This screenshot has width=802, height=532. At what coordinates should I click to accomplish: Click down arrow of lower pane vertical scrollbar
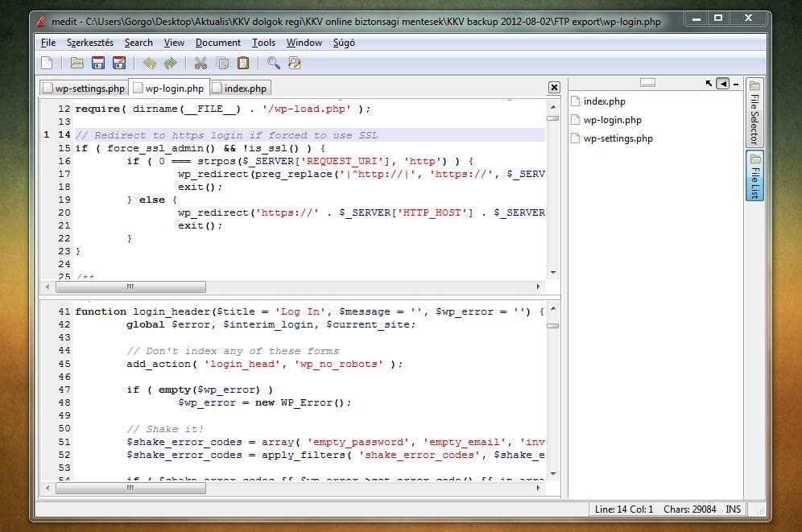pyautogui.click(x=553, y=474)
